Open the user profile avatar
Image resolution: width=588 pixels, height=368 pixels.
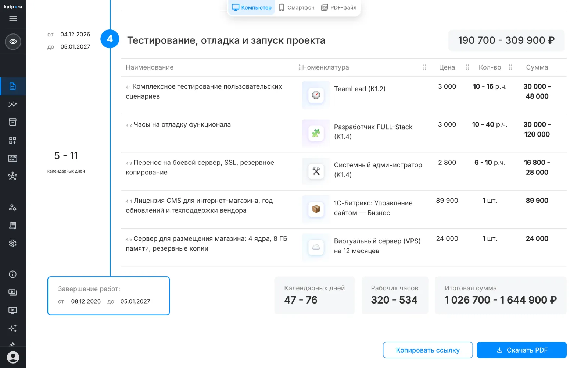(13, 357)
